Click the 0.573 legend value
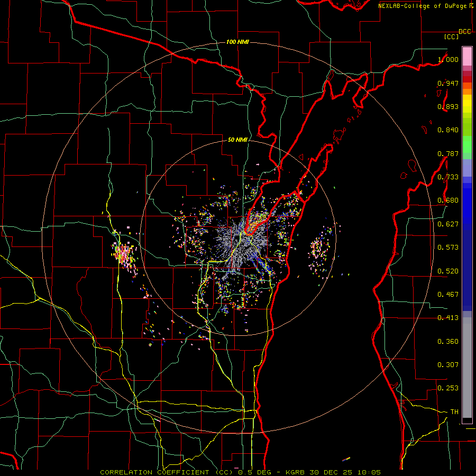The width and height of the screenshot is (476, 476). point(448,248)
